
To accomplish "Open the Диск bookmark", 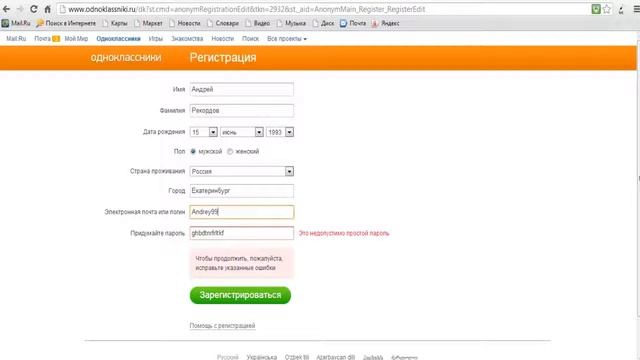I will pyautogui.click(x=323, y=23).
